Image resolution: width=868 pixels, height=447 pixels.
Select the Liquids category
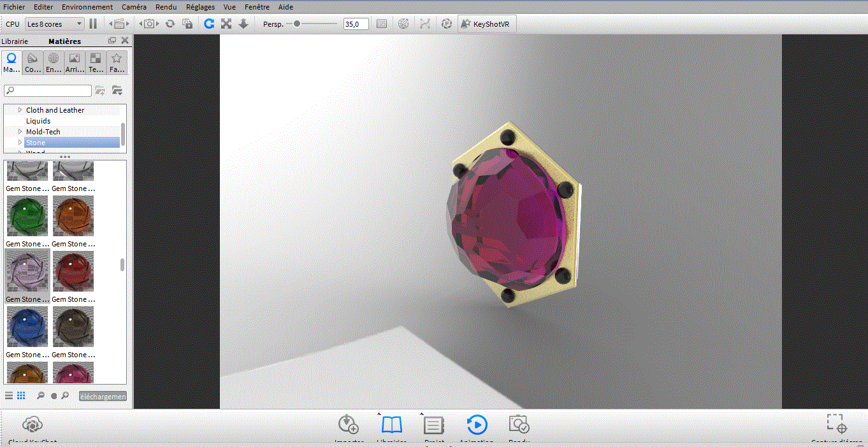pyautogui.click(x=38, y=121)
